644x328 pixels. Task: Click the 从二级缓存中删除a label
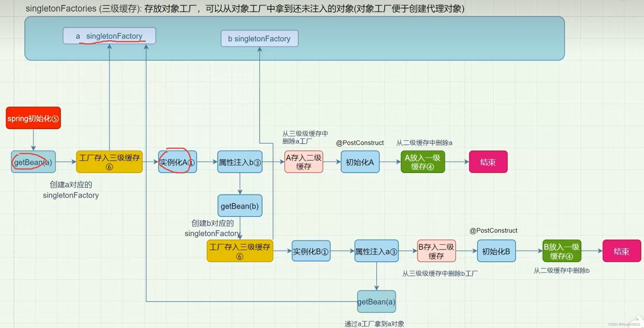coord(424,143)
